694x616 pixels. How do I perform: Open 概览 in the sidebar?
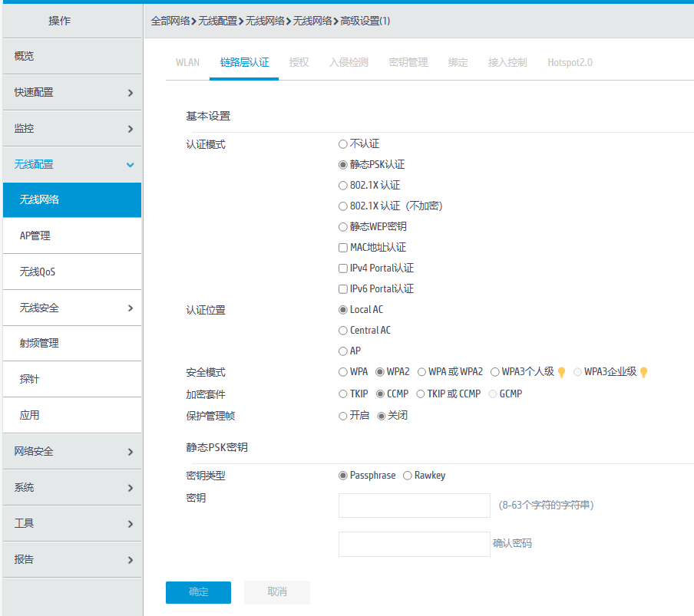click(x=72, y=57)
